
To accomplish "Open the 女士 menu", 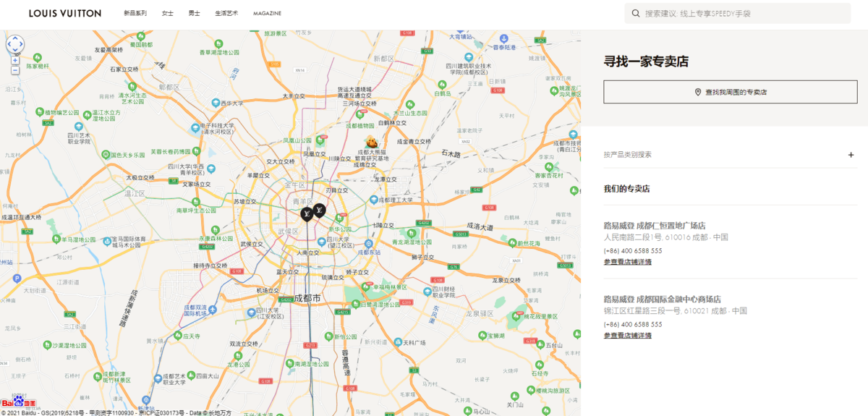I will point(168,14).
